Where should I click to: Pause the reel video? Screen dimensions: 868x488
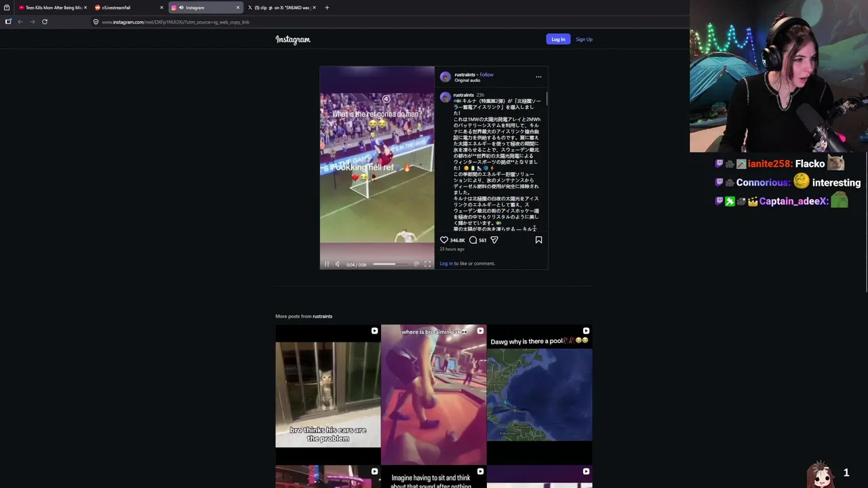pos(327,264)
